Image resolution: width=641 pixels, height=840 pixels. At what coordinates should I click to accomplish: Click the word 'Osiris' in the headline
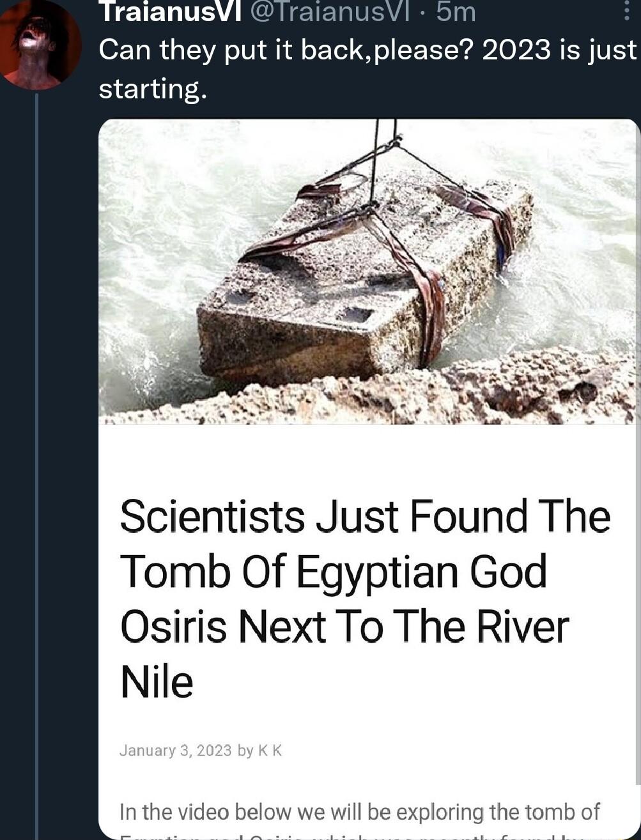173,627
